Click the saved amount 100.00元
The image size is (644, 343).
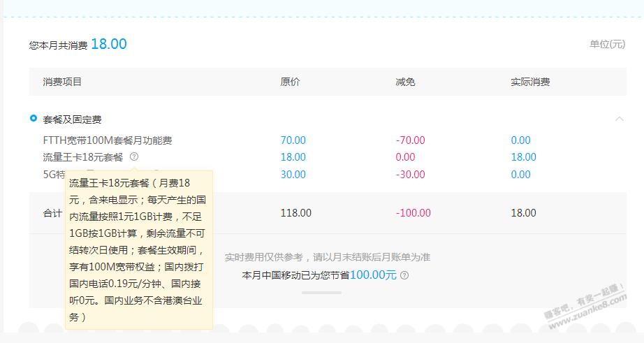tap(373, 275)
